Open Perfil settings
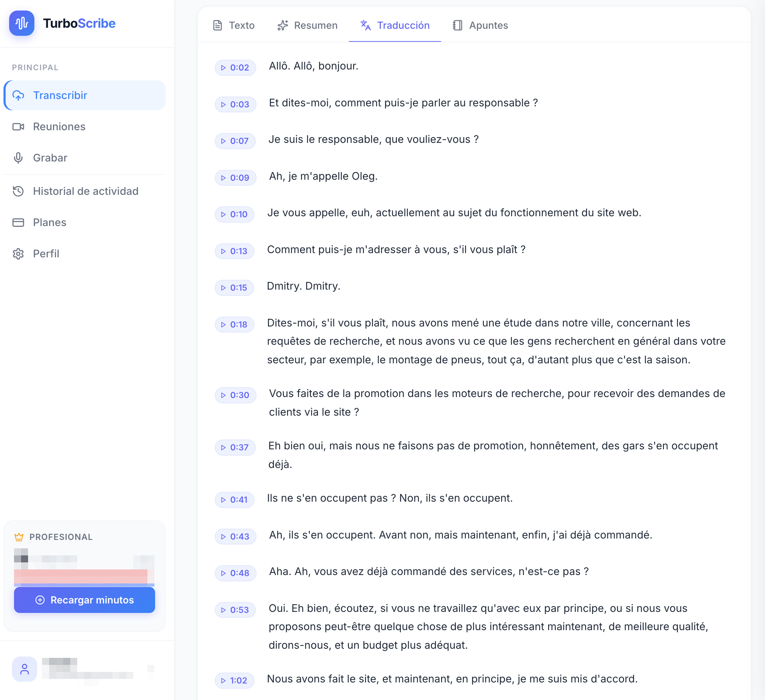Viewport: 765px width, 700px height. [x=85, y=253]
